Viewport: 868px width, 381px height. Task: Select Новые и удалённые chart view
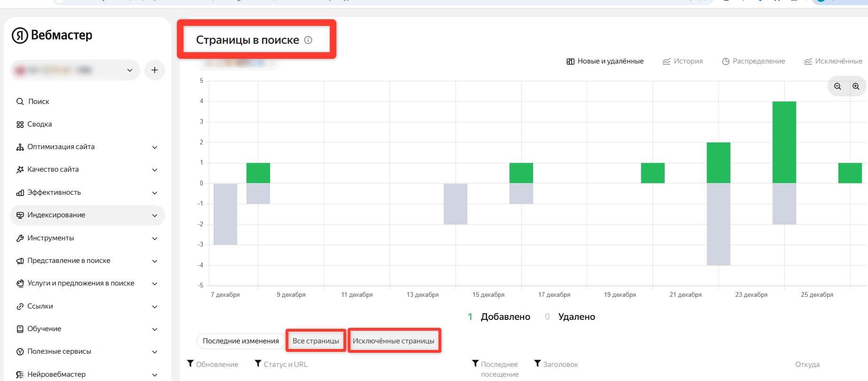(x=605, y=61)
